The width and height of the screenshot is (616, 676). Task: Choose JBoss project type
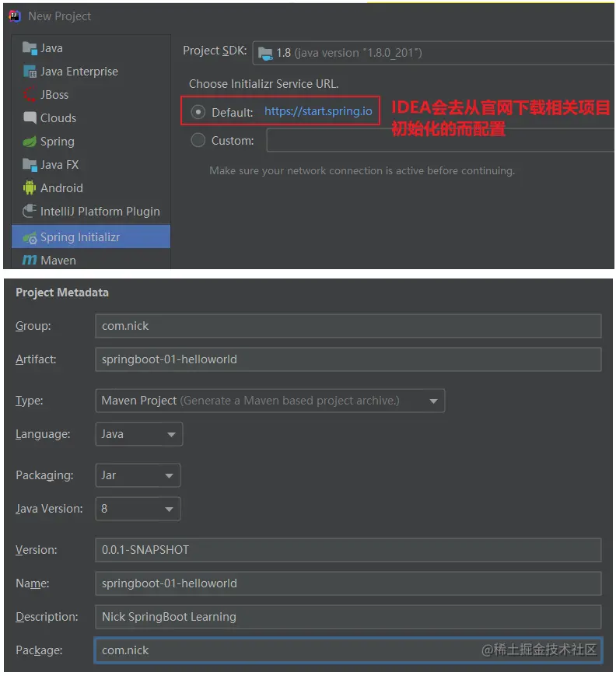coord(54,95)
